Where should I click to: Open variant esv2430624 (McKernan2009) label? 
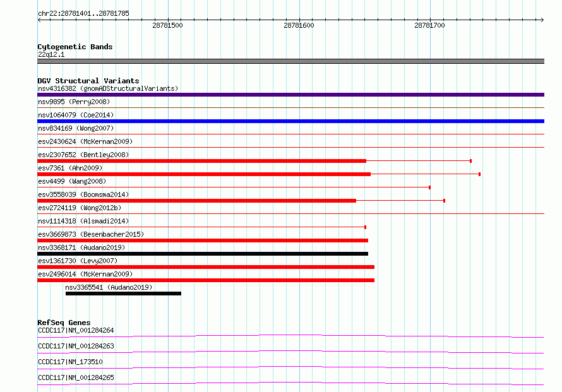[x=85, y=141]
